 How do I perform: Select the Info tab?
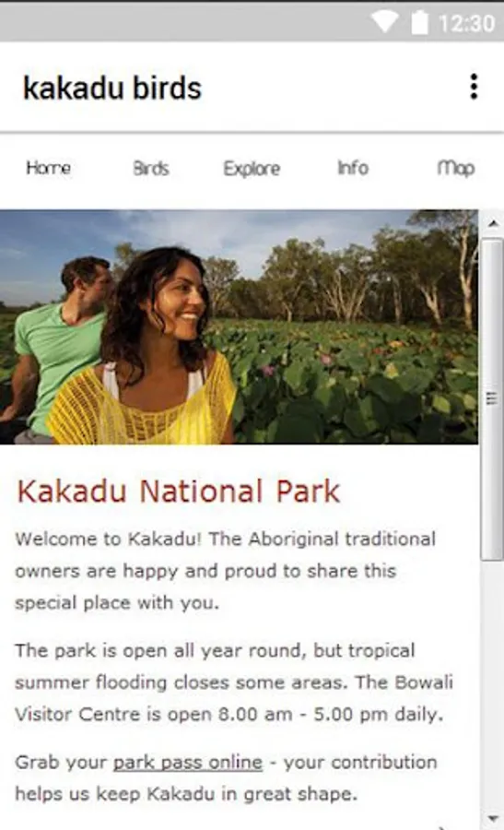coord(353,168)
